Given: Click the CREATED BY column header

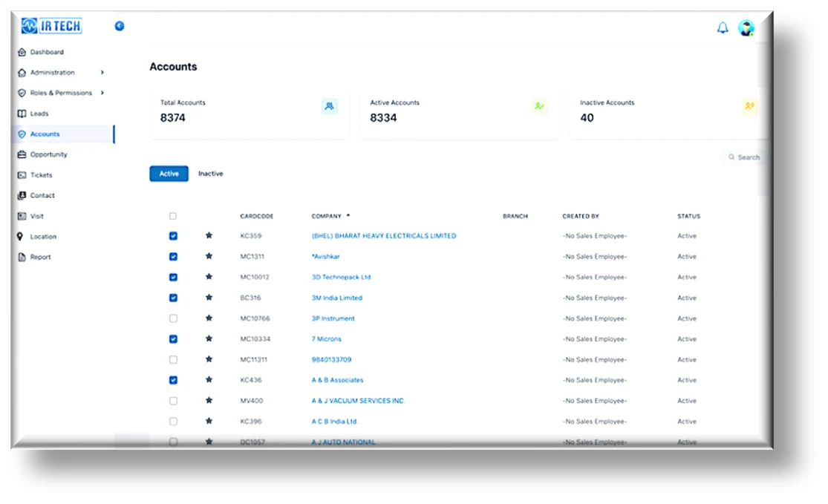Looking at the screenshot, I should point(580,217).
